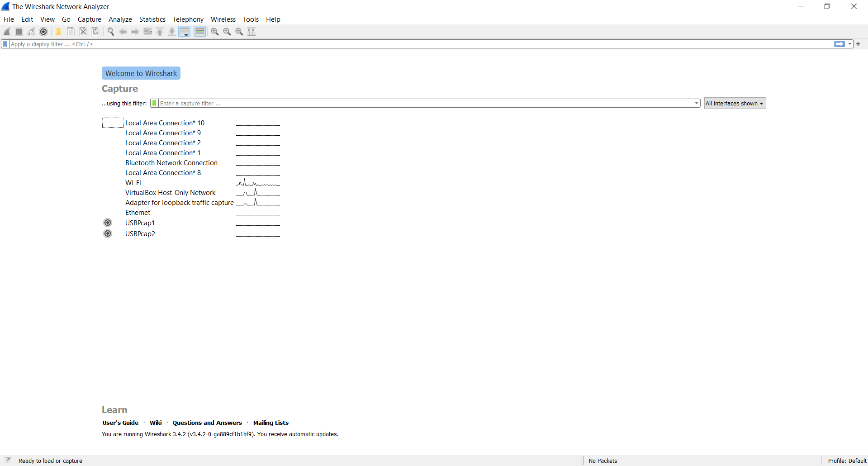Viewport: 868px width, 466px height.
Task: Click the expert information status bar icon
Action: coord(8,460)
